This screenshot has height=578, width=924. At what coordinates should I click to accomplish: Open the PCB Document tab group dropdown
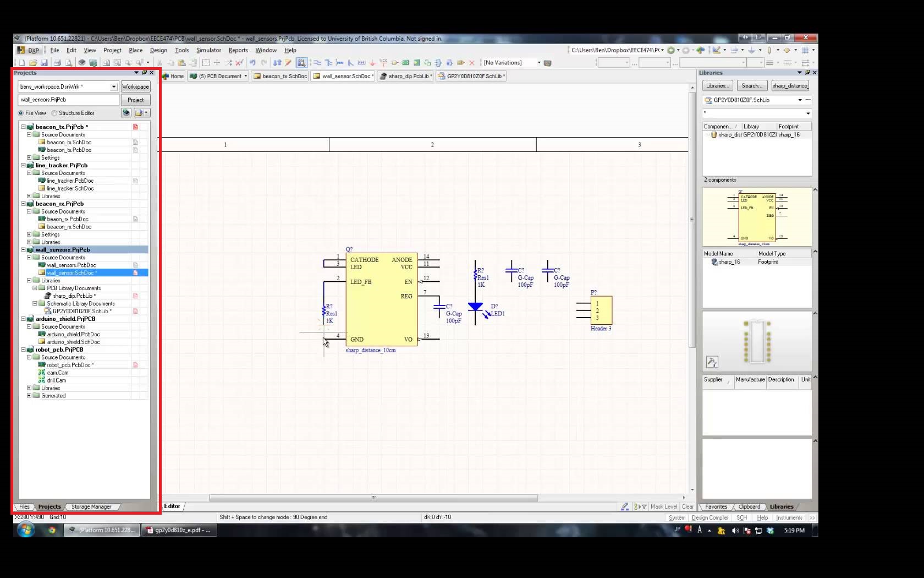(x=246, y=76)
